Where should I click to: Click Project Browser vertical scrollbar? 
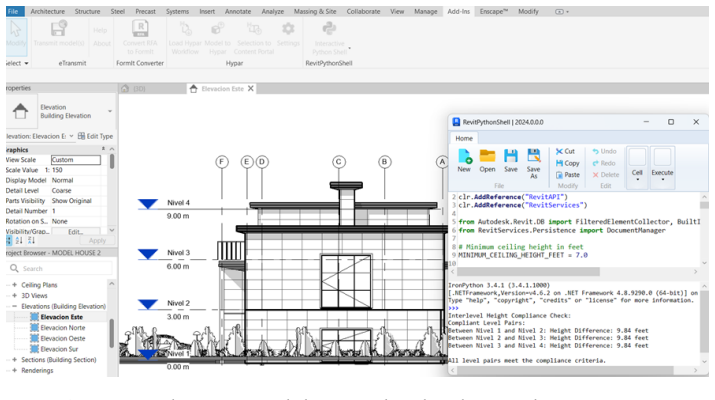(112, 333)
